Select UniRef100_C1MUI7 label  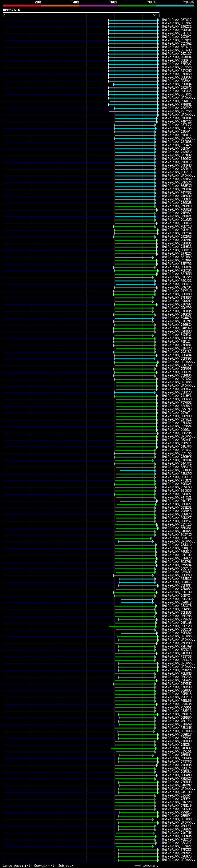177,135
